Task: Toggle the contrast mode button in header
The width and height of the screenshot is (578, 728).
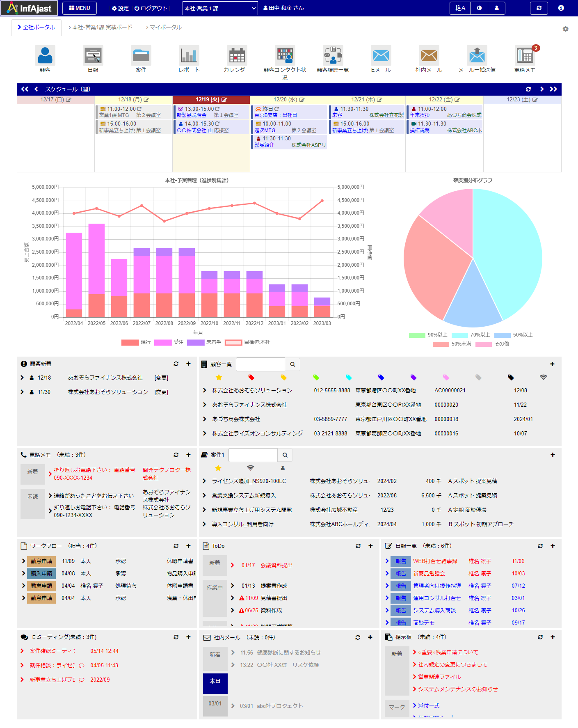Action: 479,8
